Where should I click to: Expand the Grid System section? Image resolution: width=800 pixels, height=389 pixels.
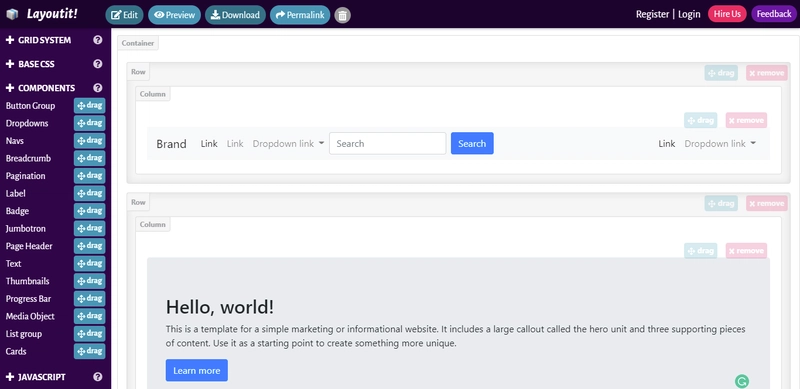tap(38, 40)
